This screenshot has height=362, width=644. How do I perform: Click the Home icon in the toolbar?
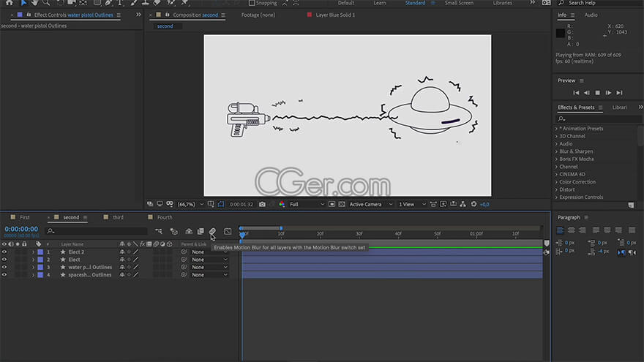pos(9,2)
